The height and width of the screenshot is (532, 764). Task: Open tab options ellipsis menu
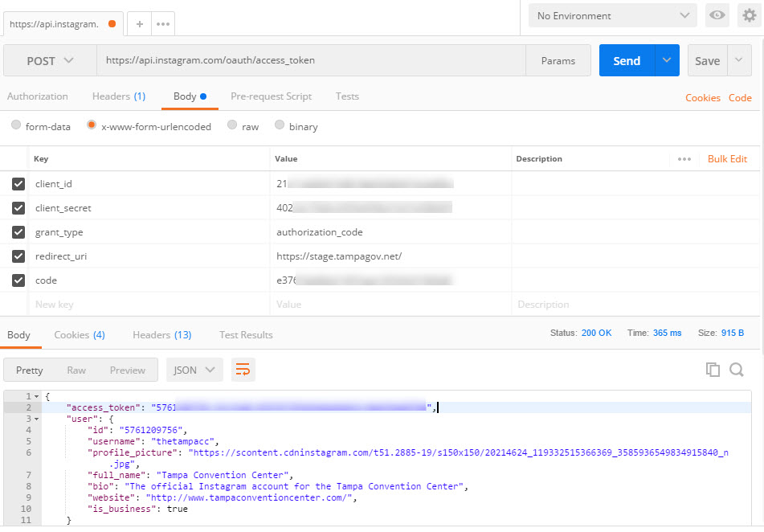(x=163, y=24)
